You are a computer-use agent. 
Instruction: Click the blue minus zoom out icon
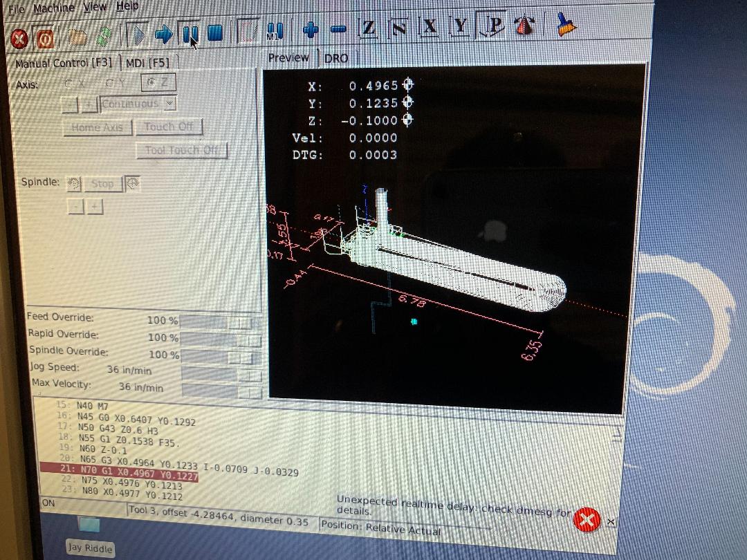point(338,30)
